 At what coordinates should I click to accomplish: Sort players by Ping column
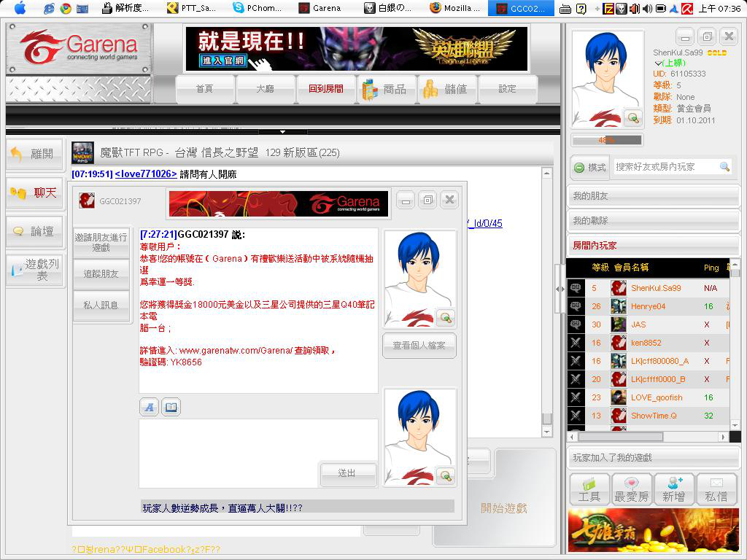pos(711,268)
